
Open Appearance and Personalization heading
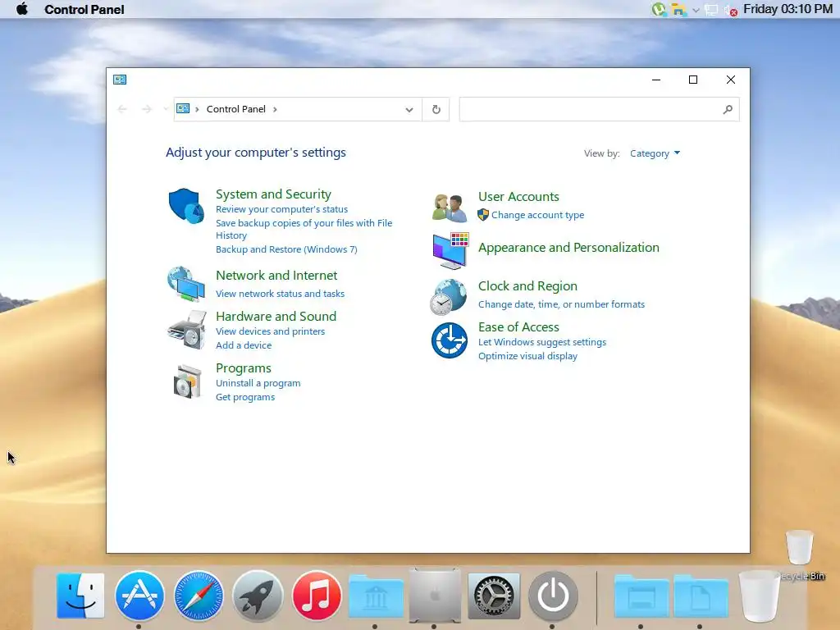click(569, 248)
